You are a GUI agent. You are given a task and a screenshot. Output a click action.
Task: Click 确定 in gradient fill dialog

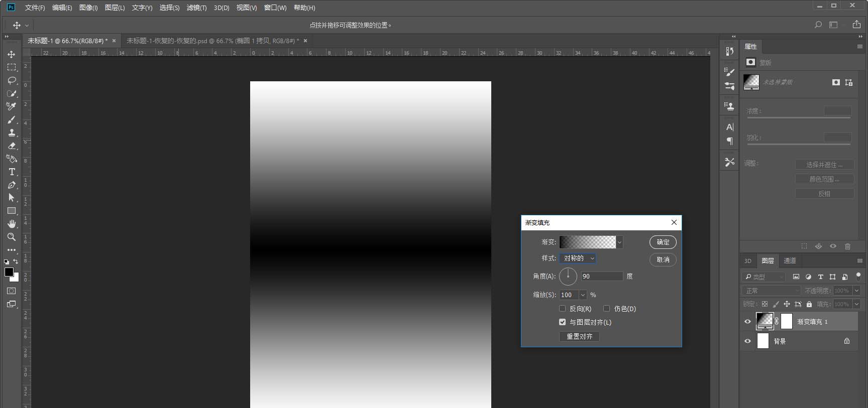[663, 242]
